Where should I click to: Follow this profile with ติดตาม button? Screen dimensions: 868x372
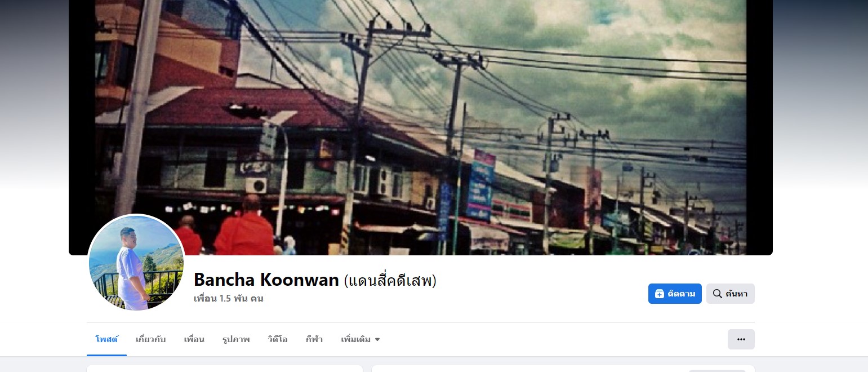coord(675,294)
